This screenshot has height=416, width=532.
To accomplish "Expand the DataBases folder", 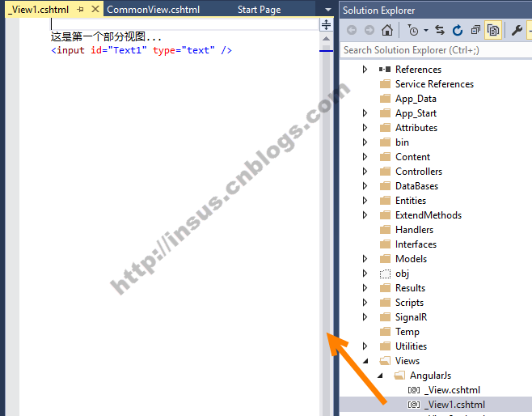I will (x=365, y=186).
